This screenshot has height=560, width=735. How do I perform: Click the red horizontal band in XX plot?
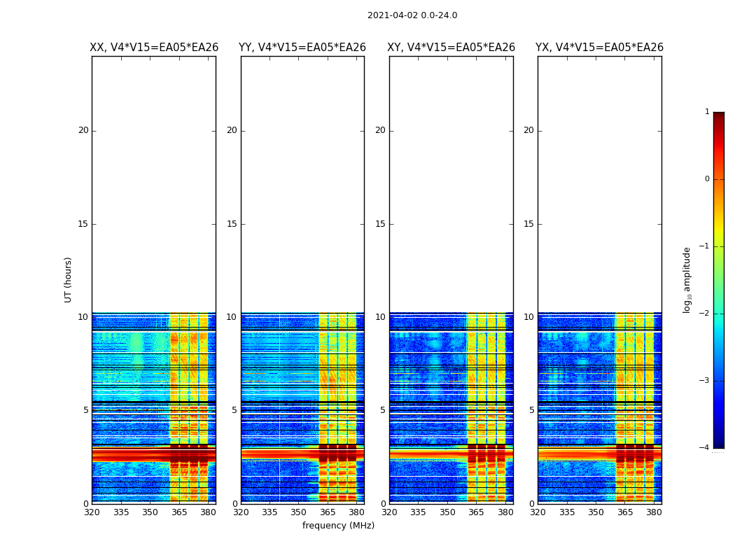tap(154, 454)
